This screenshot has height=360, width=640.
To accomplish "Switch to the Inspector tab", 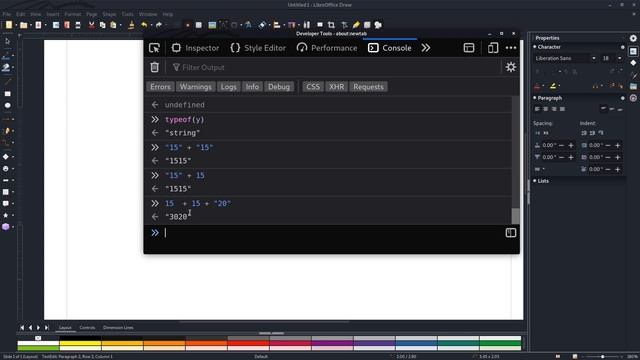I will 195,48.
